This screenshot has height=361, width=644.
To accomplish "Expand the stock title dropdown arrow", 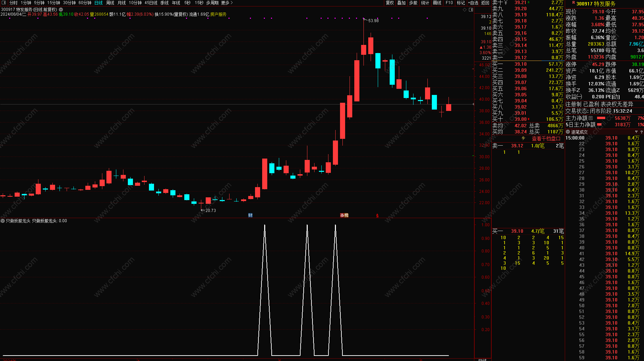I will pyautogui.click(x=61, y=10).
